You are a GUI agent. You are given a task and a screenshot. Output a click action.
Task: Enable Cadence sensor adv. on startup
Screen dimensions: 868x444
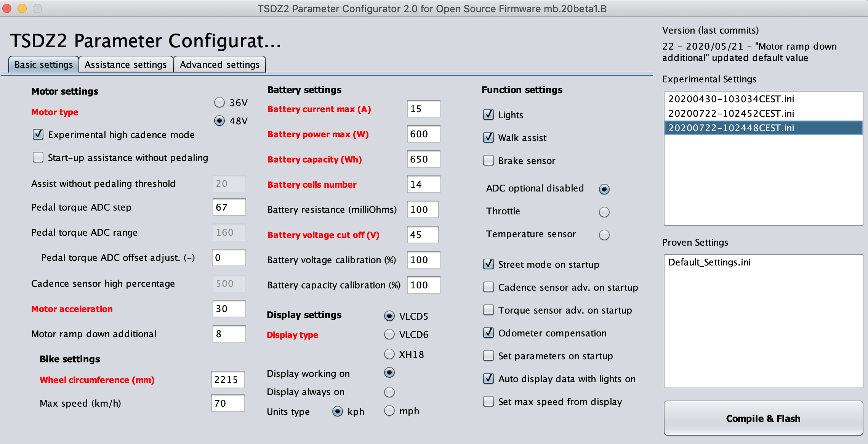(488, 287)
